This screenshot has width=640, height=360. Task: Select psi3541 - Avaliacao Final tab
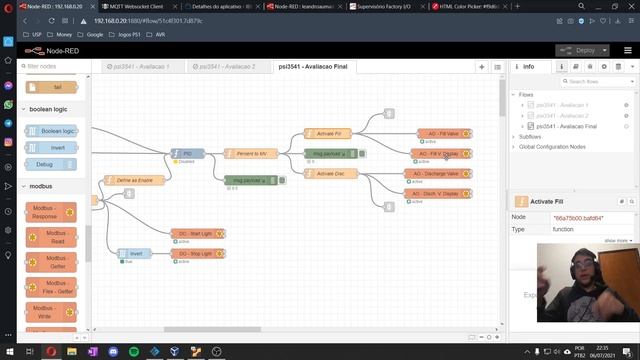coord(313,67)
